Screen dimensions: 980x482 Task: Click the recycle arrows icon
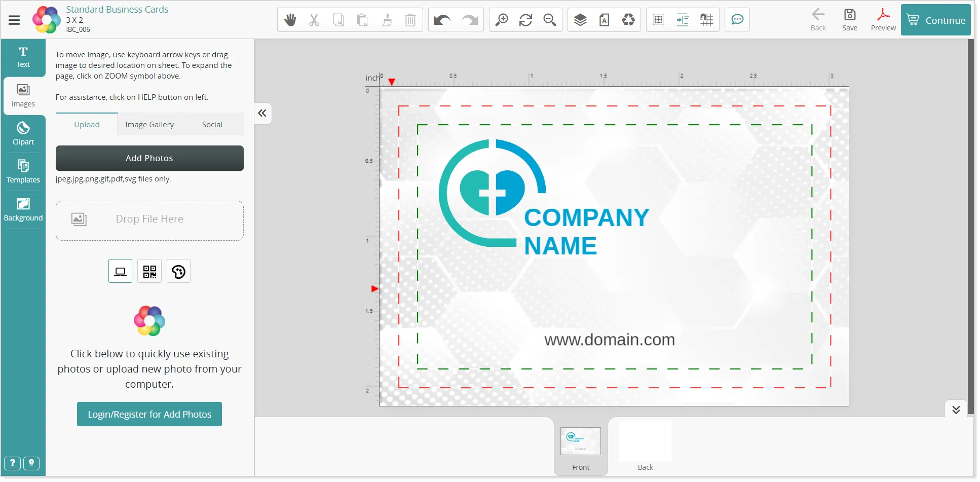click(x=628, y=20)
